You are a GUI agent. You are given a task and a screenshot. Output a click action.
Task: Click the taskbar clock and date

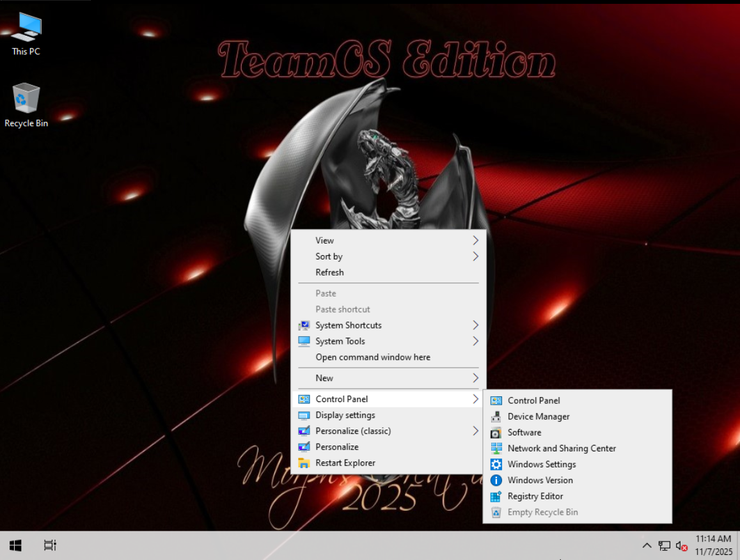[x=713, y=545]
